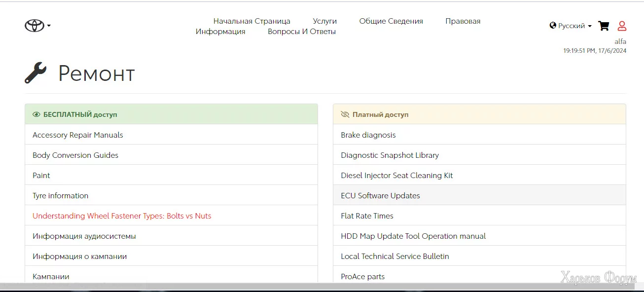Open the Русский language dropdown
This screenshot has width=644, height=292.
pyautogui.click(x=574, y=26)
